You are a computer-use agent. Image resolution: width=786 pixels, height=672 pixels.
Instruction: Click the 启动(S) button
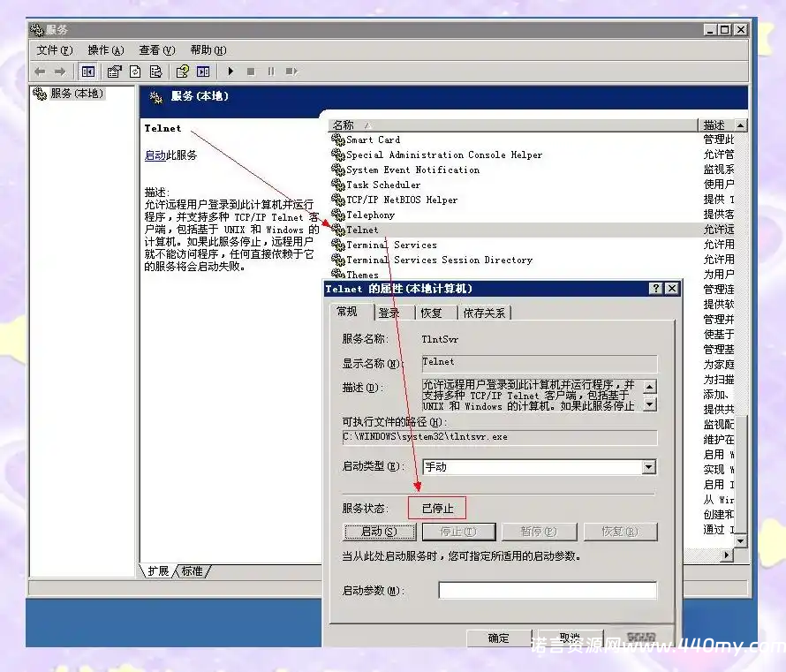click(x=380, y=532)
